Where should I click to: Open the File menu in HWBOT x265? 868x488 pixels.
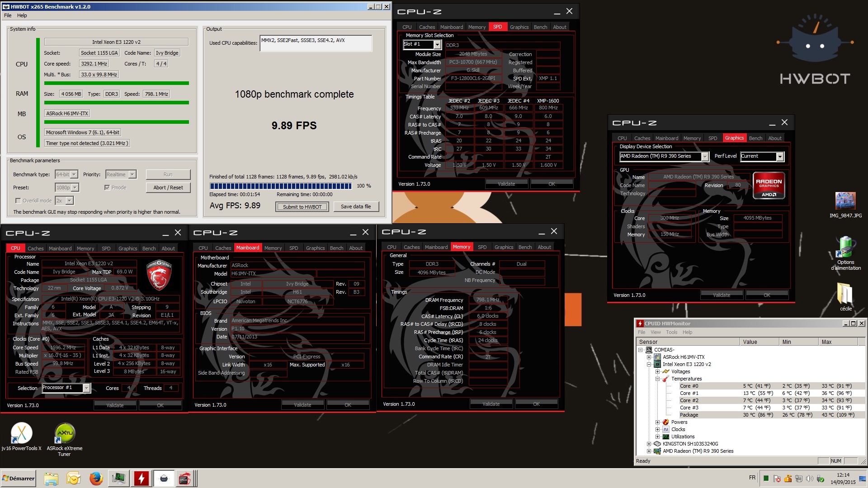pos(8,15)
